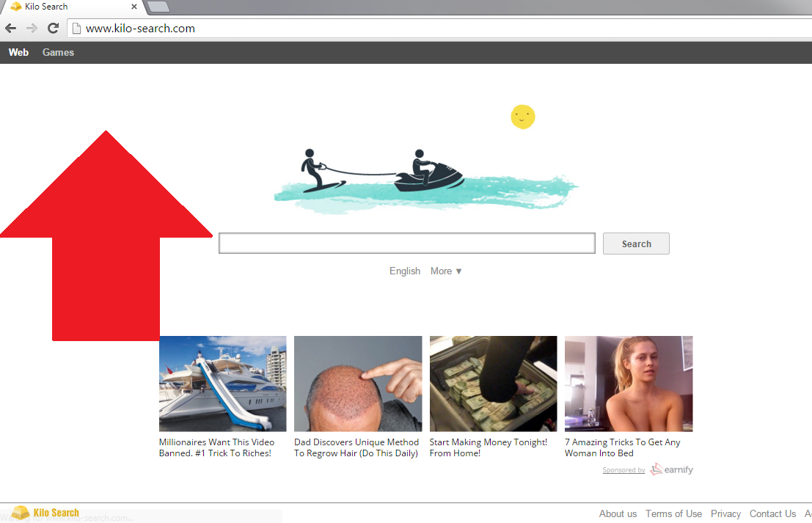Open the Privacy footer link
This screenshot has width=812, height=523.
(x=725, y=513)
